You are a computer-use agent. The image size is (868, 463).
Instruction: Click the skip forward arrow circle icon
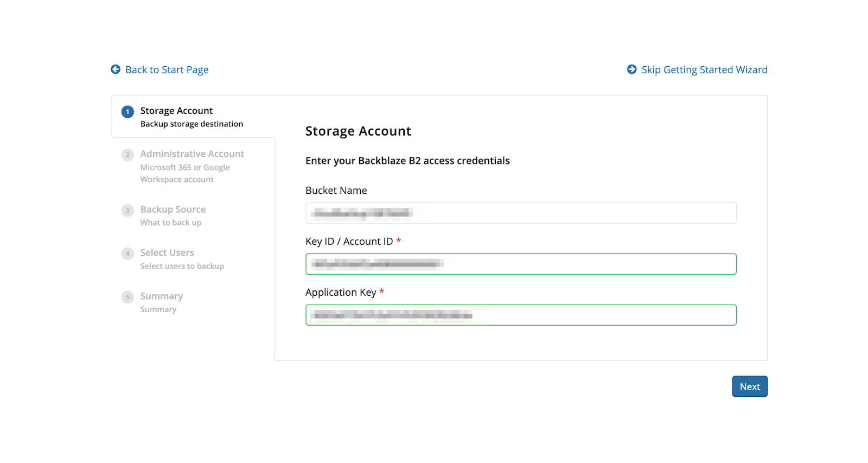click(x=631, y=69)
